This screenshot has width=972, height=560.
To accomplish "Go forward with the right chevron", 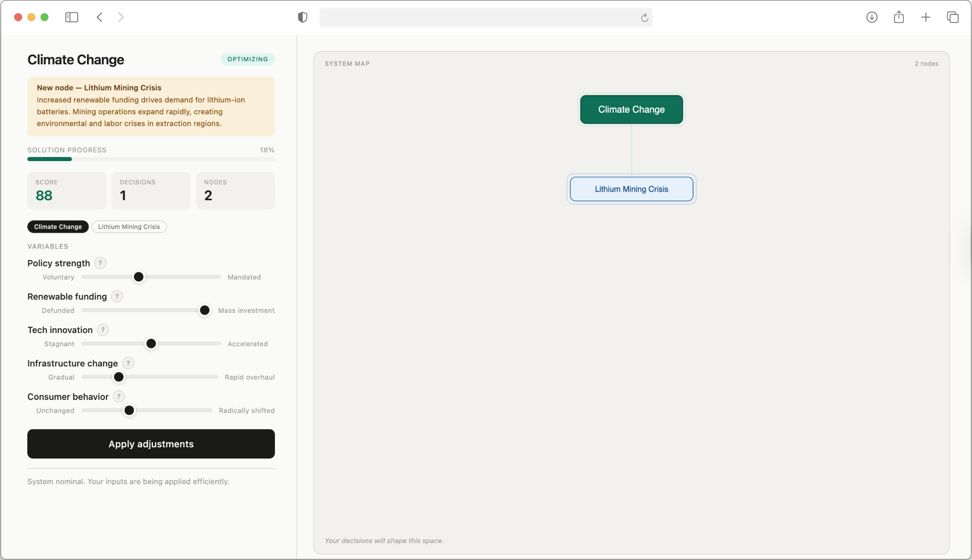I will tap(121, 17).
